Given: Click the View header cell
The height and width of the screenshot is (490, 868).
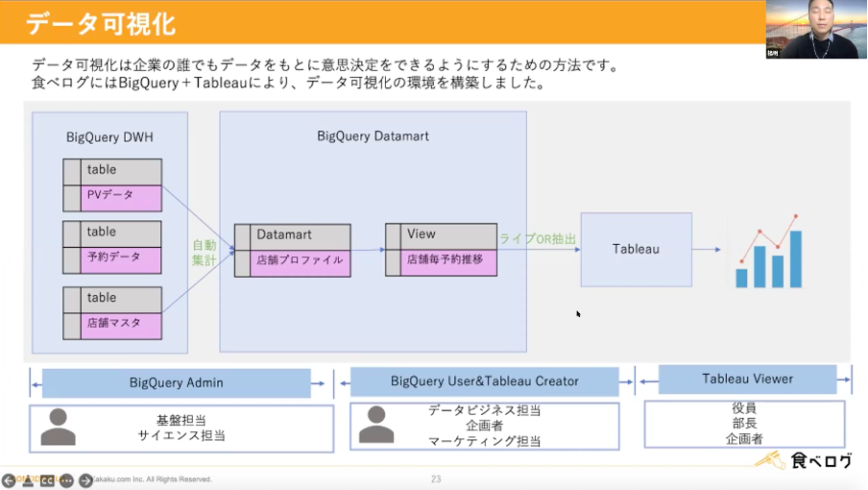Looking at the screenshot, I should click(449, 236).
